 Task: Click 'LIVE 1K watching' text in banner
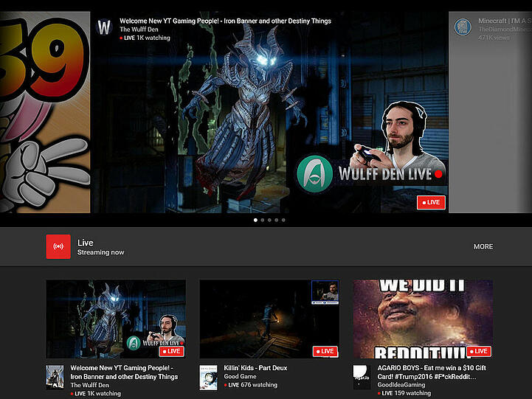[x=145, y=38]
